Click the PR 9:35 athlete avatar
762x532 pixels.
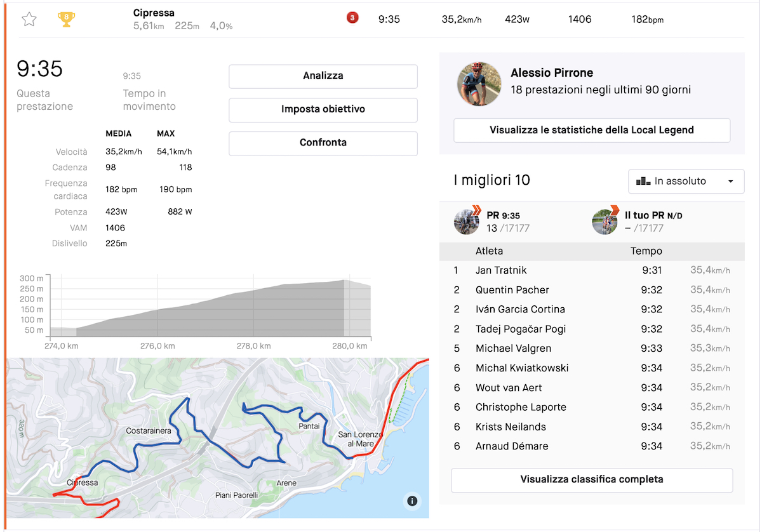pyautogui.click(x=467, y=222)
